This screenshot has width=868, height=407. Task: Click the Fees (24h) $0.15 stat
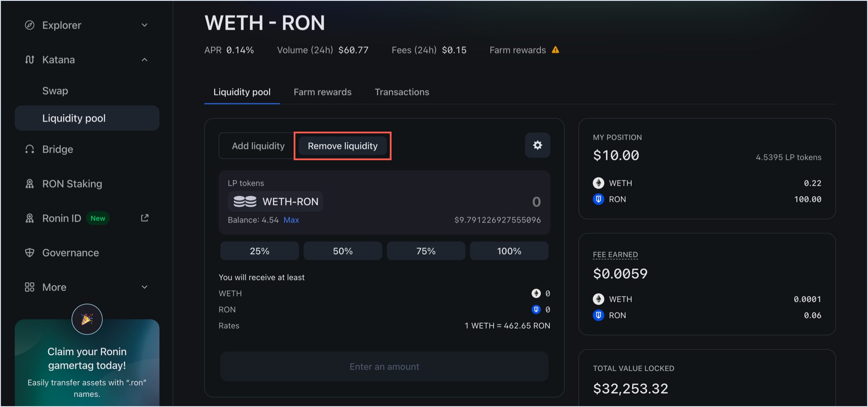coord(429,50)
